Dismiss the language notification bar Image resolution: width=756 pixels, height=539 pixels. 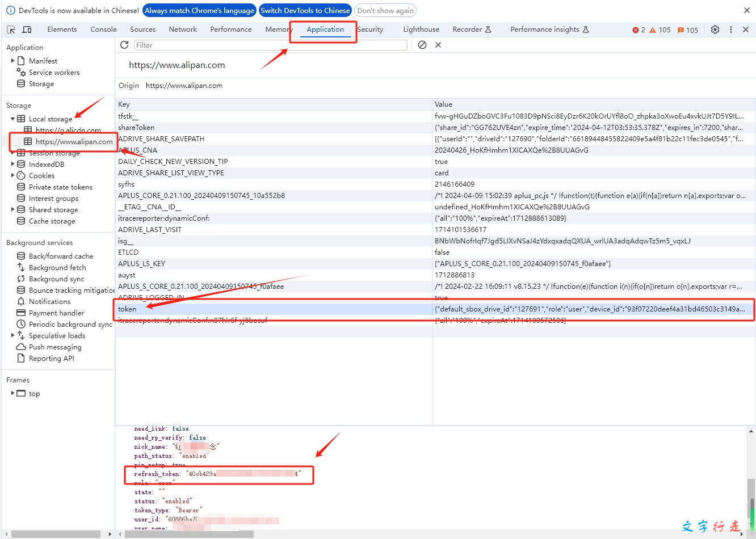[x=747, y=10]
